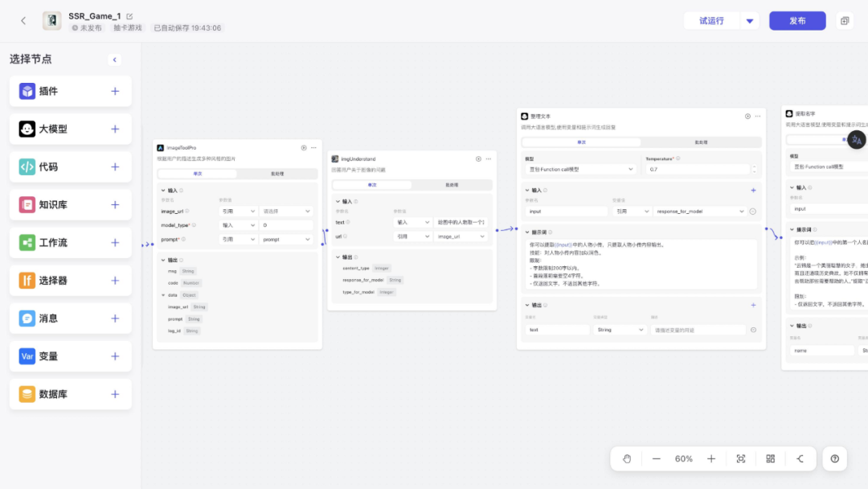The width and height of the screenshot is (868, 489).
Task: Collapse the 输出 section in ImageToolPro
Action: point(163,260)
